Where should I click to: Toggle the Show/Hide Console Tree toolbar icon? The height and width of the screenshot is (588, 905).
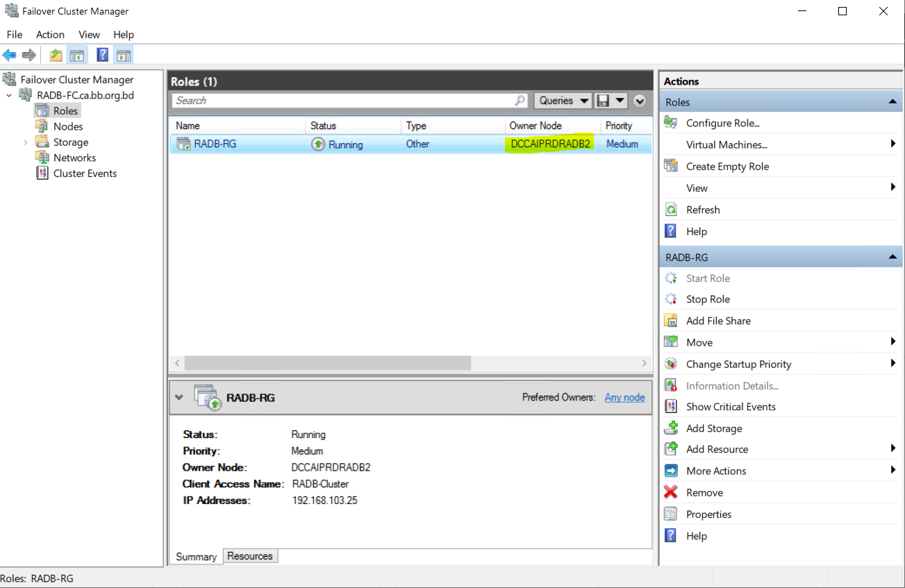point(77,55)
